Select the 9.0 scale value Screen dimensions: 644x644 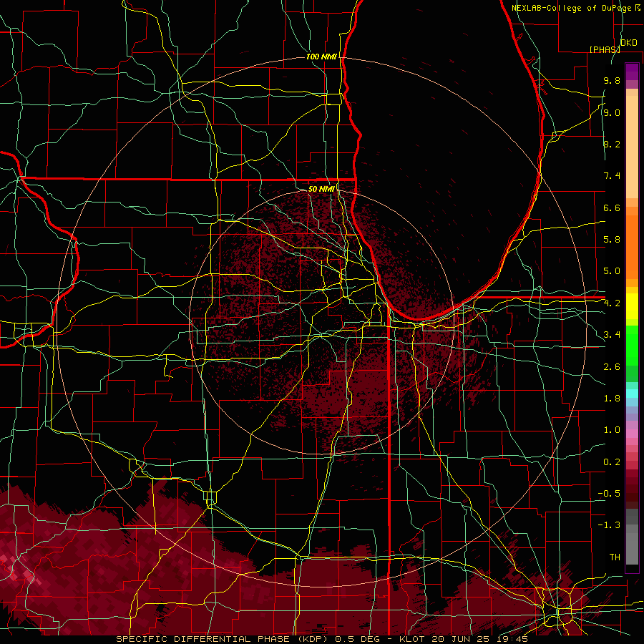[x=612, y=113]
